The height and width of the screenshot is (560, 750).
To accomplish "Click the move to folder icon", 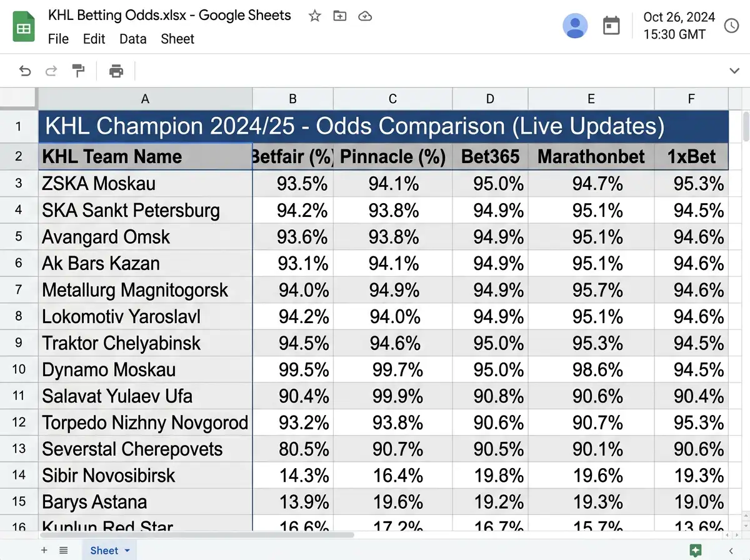I will coord(340,16).
